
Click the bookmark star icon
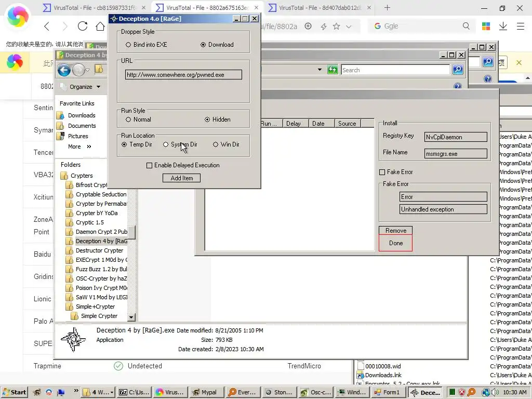tap(336, 26)
